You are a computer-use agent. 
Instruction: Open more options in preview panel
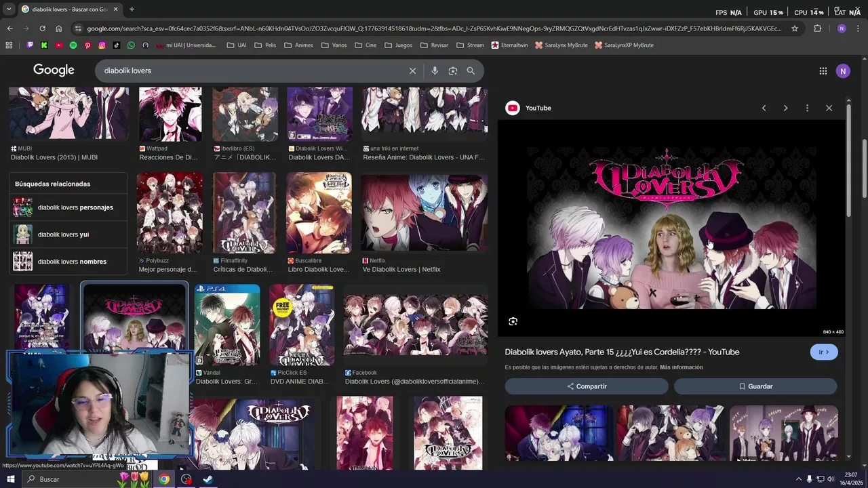click(807, 108)
